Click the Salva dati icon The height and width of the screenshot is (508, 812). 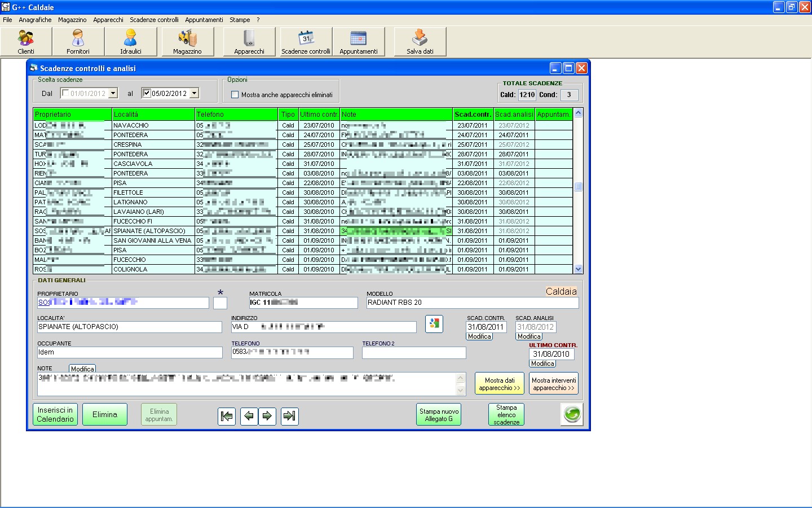coord(420,42)
